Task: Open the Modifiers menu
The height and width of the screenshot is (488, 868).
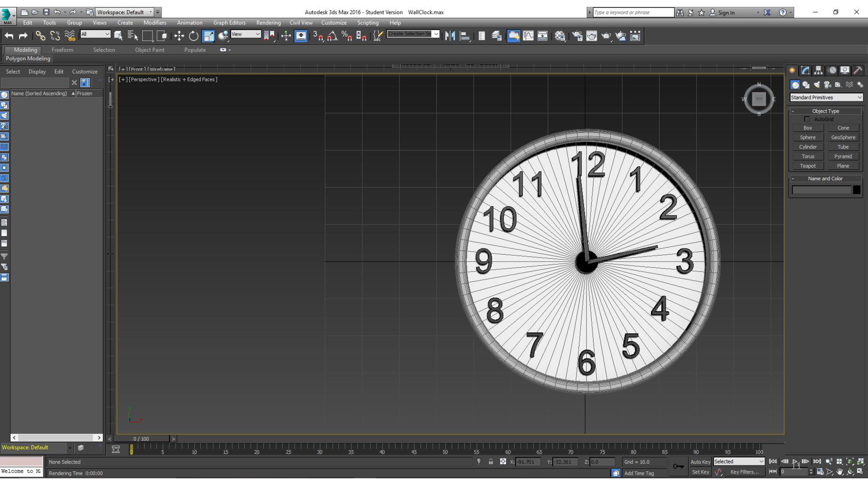Action: click(x=155, y=23)
